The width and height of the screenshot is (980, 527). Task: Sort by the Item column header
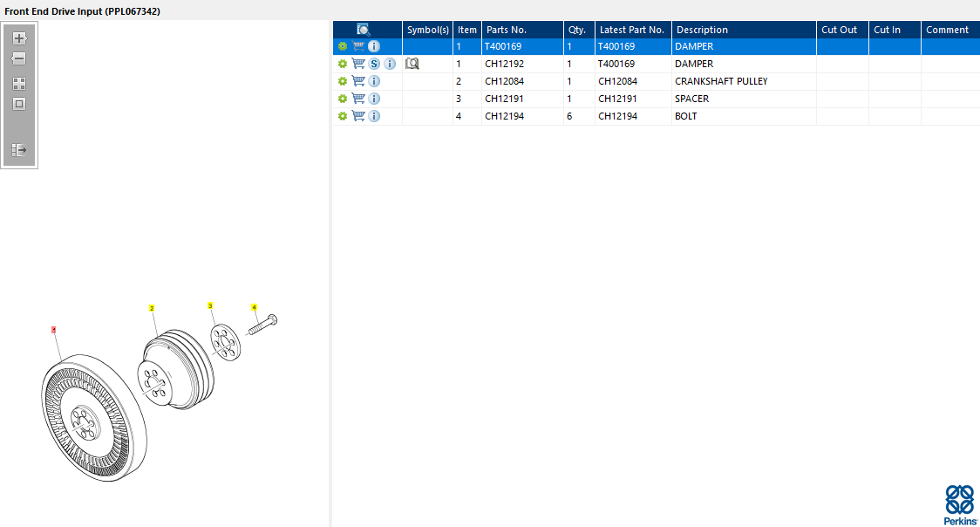[466, 30]
